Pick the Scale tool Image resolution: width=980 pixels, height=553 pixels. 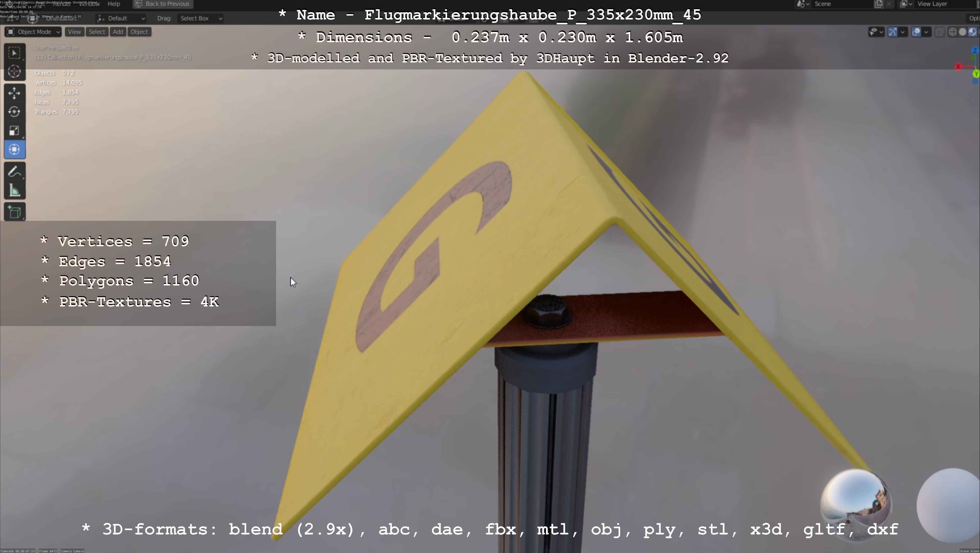click(x=14, y=131)
